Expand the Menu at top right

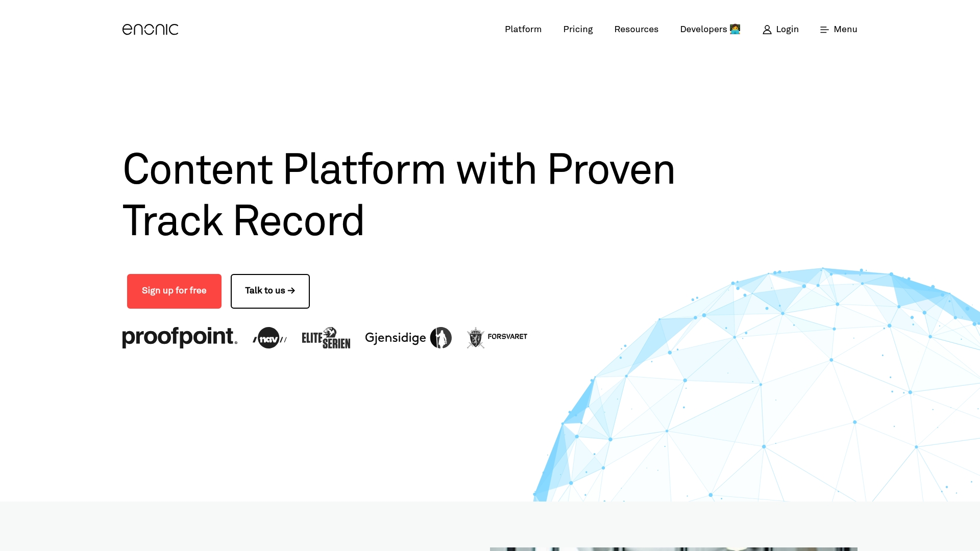click(x=845, y=30)
